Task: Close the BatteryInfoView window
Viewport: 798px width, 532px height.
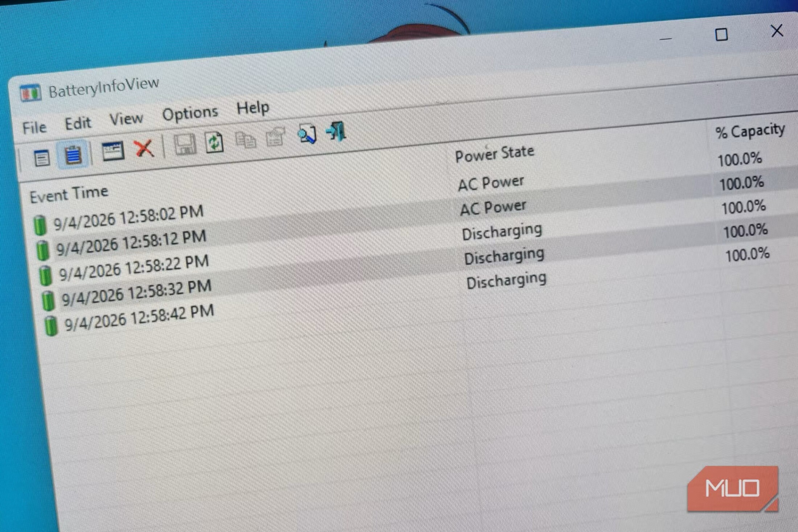Action: click(777, 31)
